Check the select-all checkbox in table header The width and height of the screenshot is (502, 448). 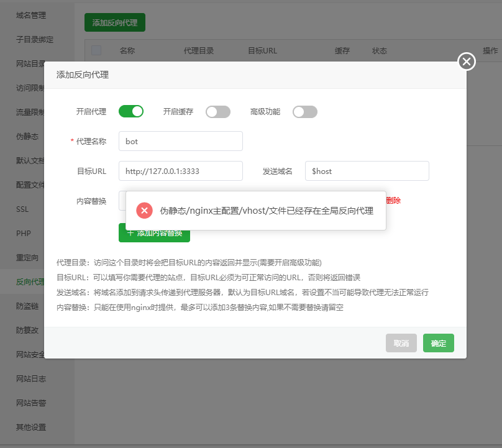click(96, 50)
